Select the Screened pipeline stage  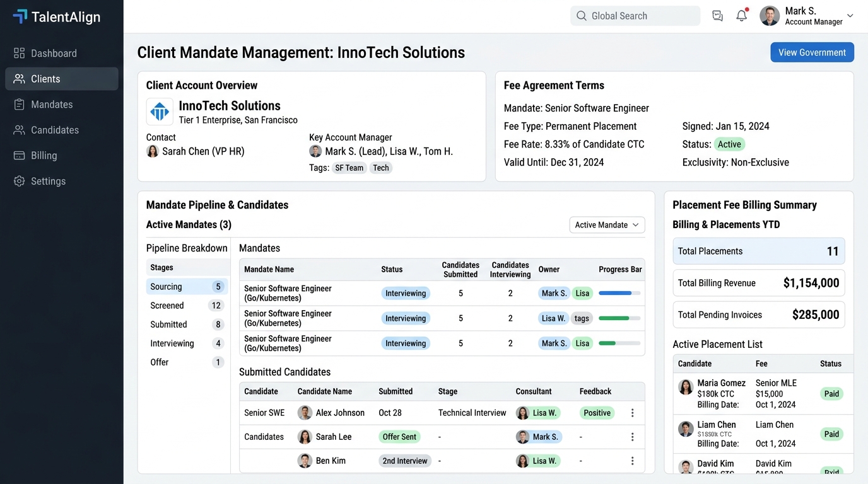(x=187, y=306)
